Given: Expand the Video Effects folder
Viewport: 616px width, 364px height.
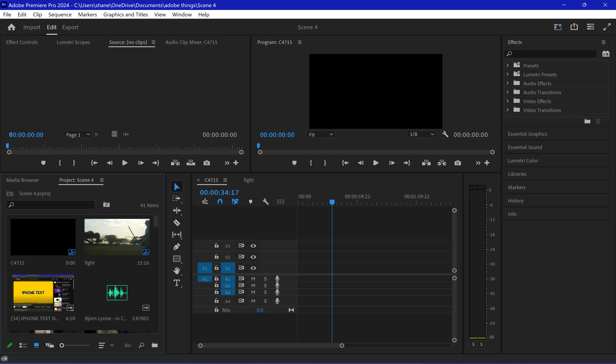Looking at the screenshot, I should (x=507, y=101).
